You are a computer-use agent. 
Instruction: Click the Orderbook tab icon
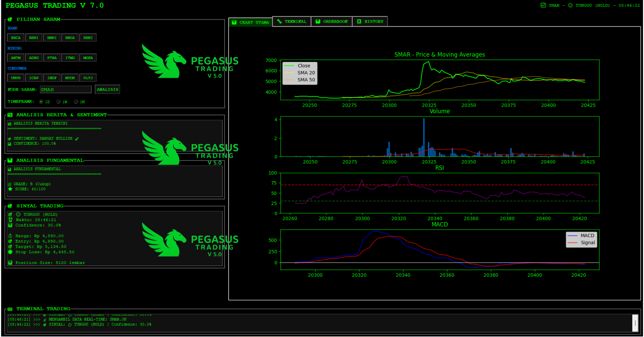tap(318, 22)
